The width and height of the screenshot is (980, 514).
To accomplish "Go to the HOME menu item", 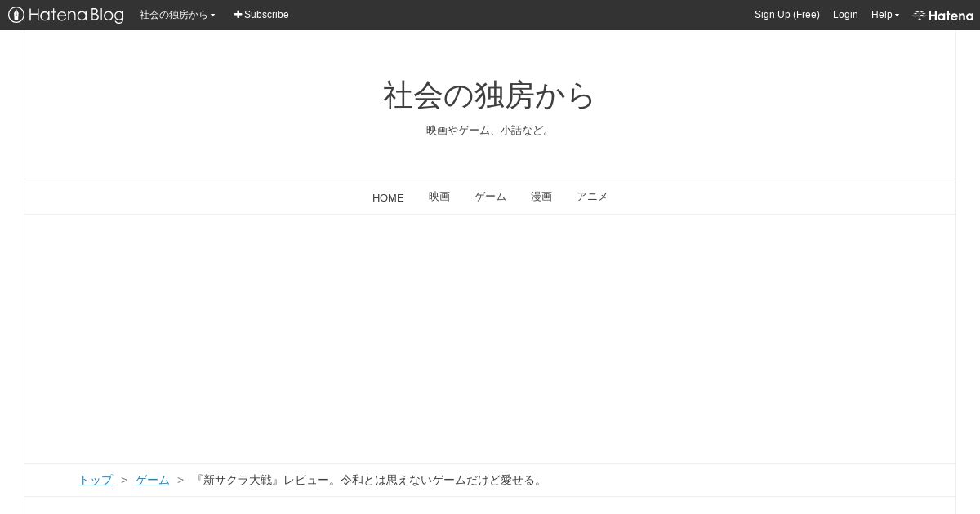I will (x=388, y=197).
